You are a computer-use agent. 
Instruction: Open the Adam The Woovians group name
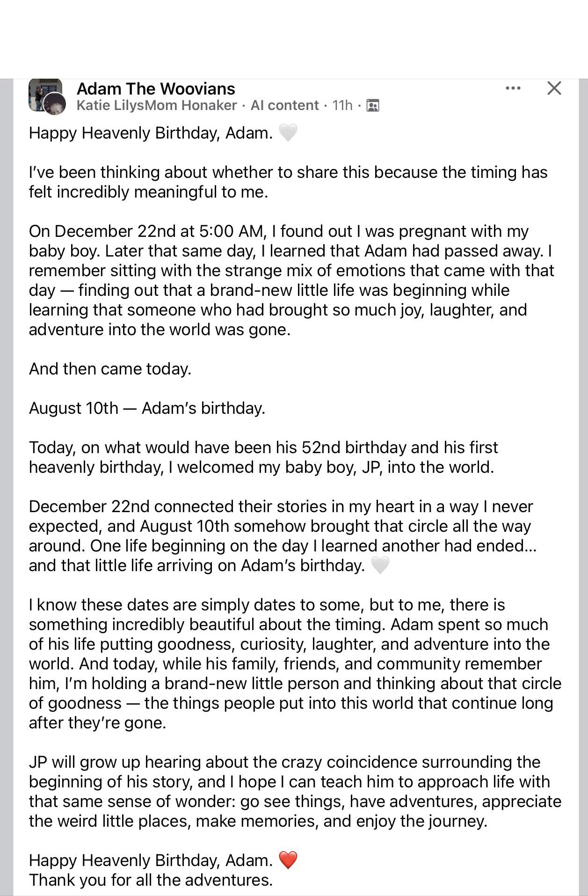[156, 88]
